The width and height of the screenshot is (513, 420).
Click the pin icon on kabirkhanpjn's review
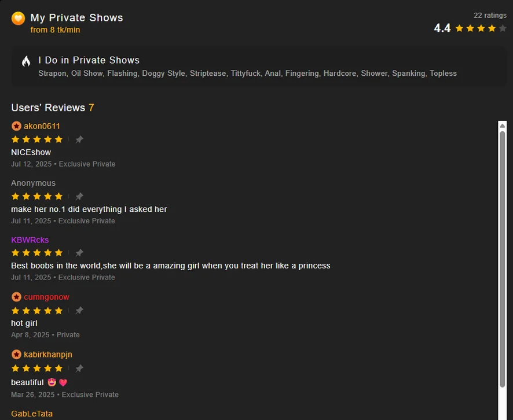point(79,369)
